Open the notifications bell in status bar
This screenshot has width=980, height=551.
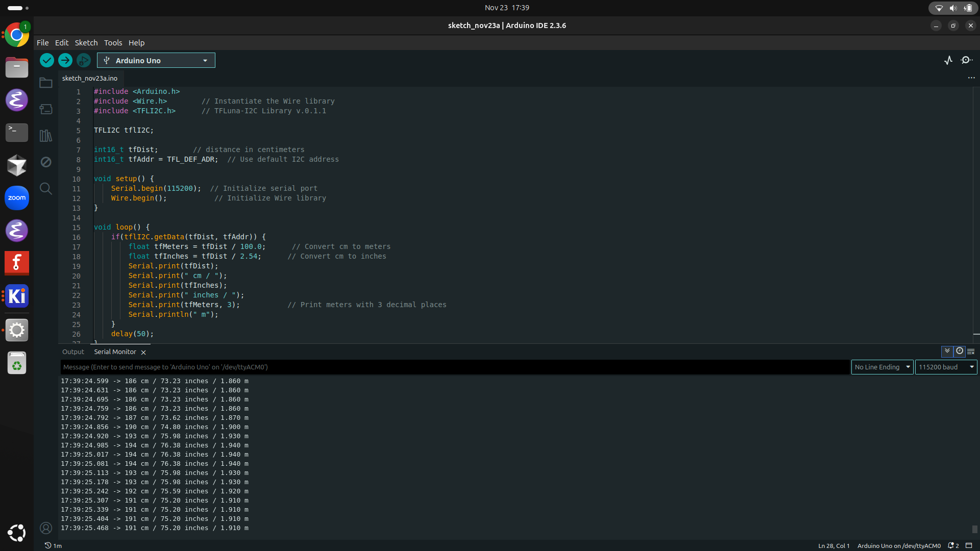pyautogui.click(x=952, y=545)
